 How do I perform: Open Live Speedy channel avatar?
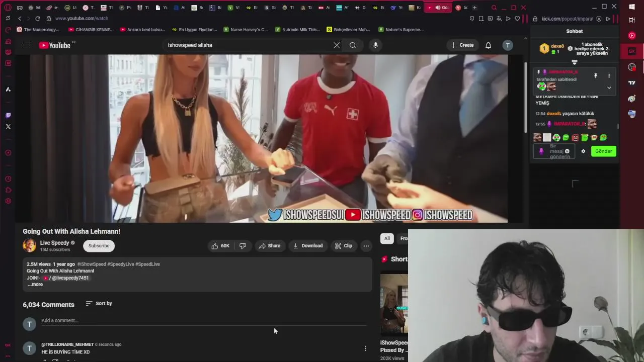29,245
